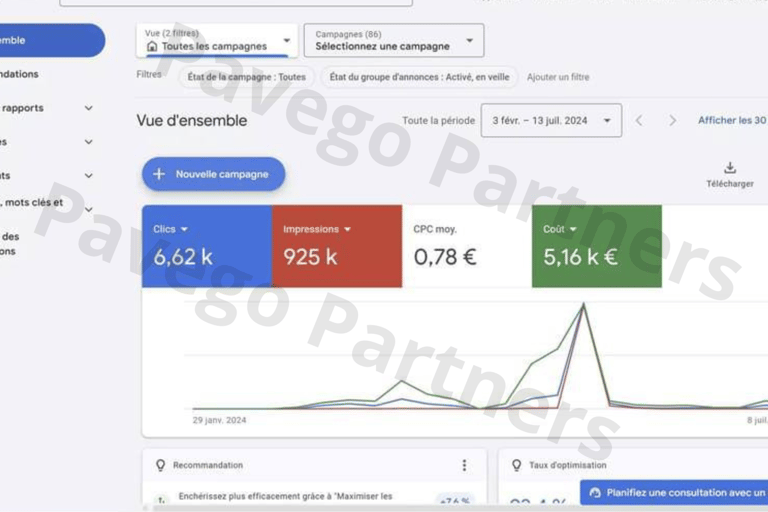Click the green '5,16 k €' cost value
This screenshot has width=768, height=512.
[580, 257]
